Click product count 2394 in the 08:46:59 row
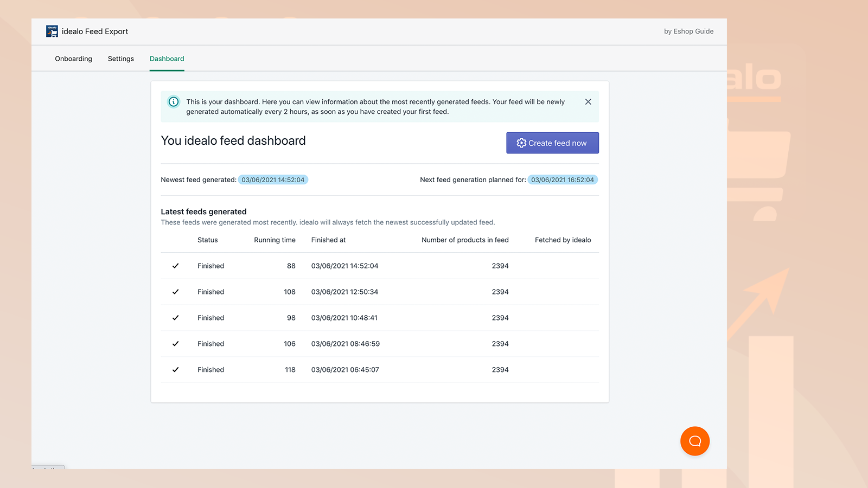This screenshot has width=868, height=488. point(500,344)
